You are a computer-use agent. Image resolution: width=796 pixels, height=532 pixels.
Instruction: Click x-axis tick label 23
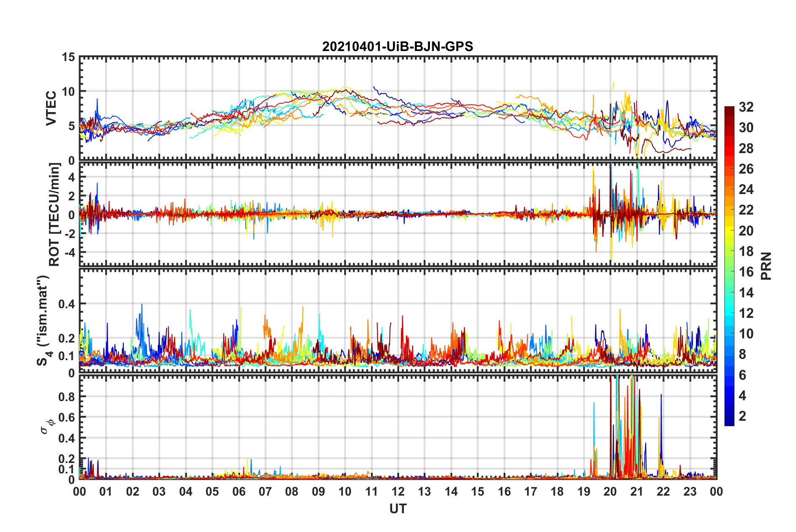tap(690, 491)
